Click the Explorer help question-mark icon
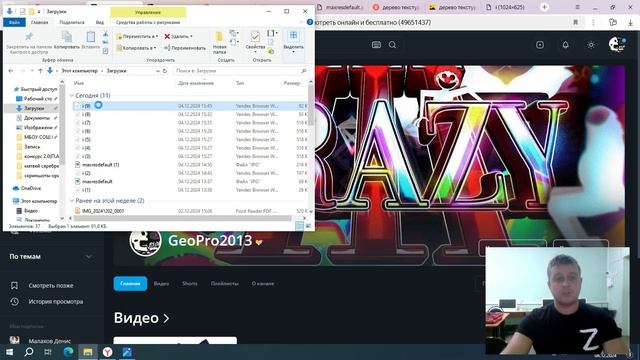This screenshot has height=360, width=640. tap(310, 22)
